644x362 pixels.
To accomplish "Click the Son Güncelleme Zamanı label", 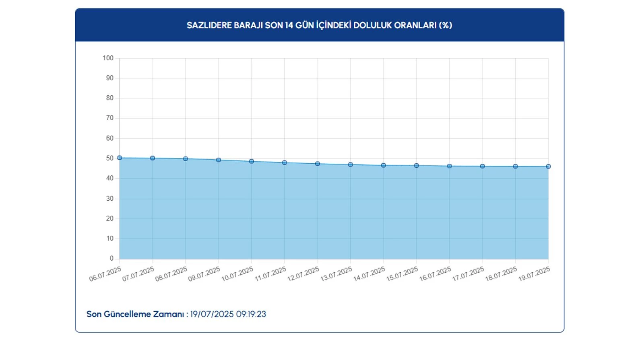I will [137, 314].
